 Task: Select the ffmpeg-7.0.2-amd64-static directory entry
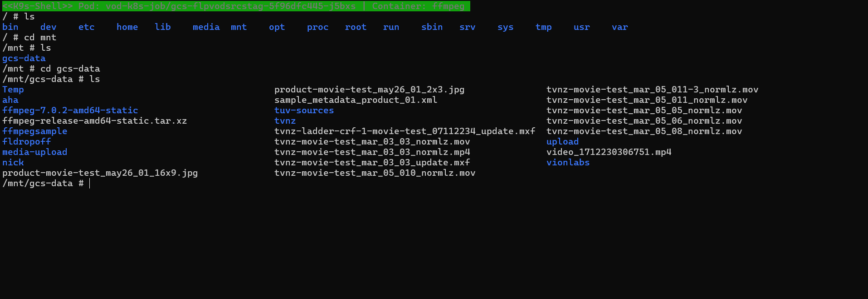click(70, 111)
